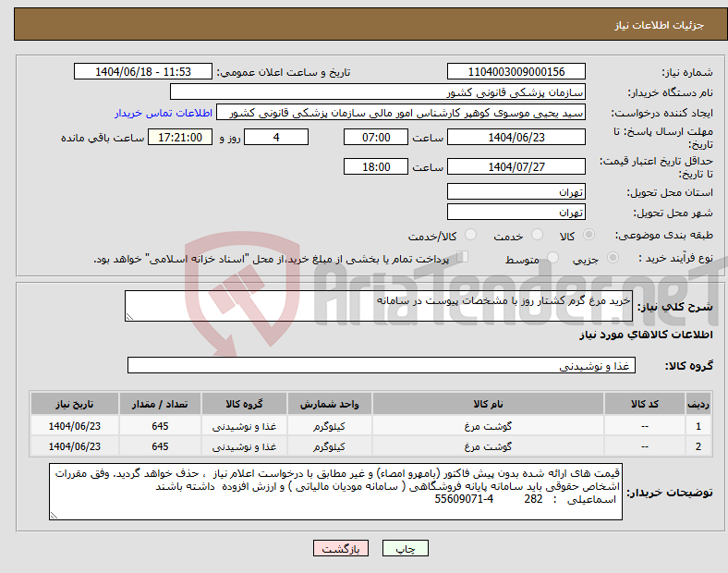Click the quantity 645 in row 2
This screenshot has height=573, width=728.
160,446
